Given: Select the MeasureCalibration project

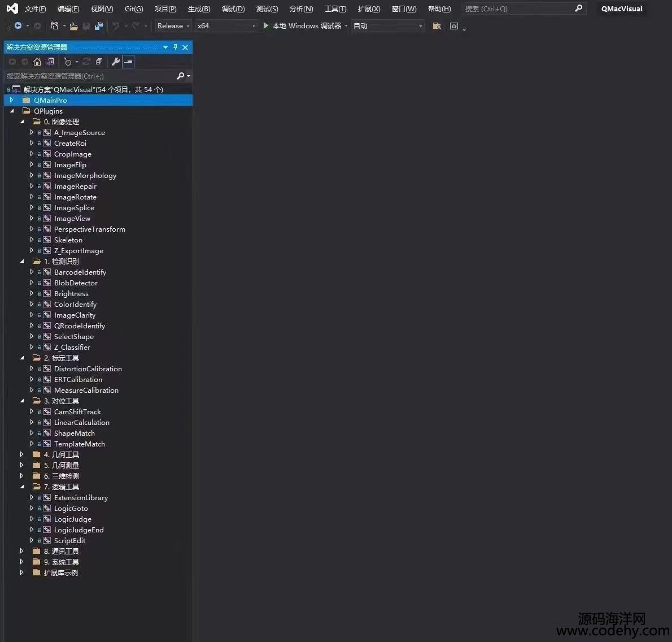Looking at the screenshot, I should (86, 391).
